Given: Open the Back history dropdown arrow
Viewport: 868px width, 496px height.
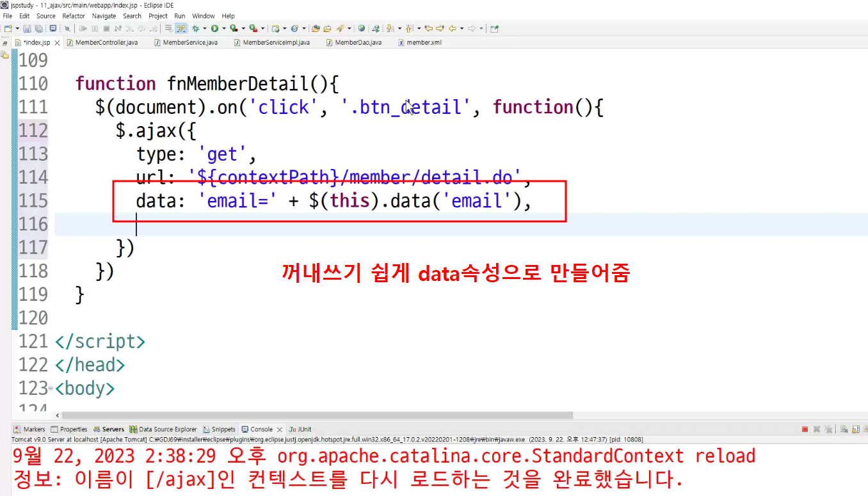Looking at the screenshot, I should coord(461,28).
